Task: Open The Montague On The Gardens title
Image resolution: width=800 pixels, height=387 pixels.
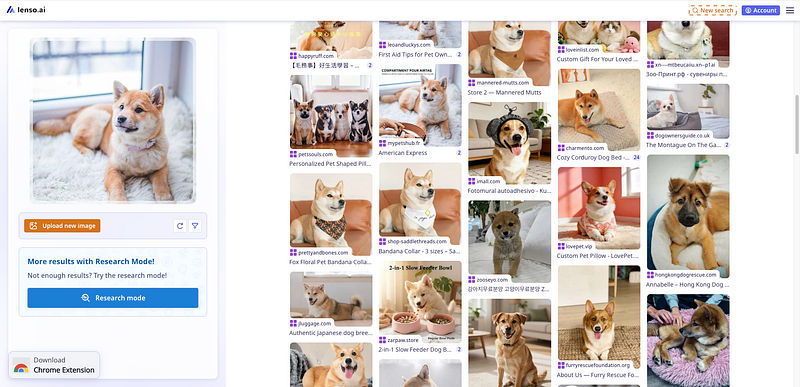Action: 683,145
